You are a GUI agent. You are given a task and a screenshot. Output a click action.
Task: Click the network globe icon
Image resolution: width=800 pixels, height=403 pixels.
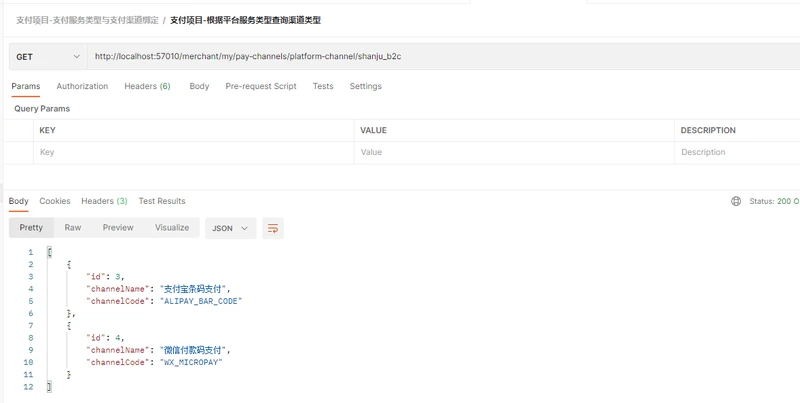[736, 201]
